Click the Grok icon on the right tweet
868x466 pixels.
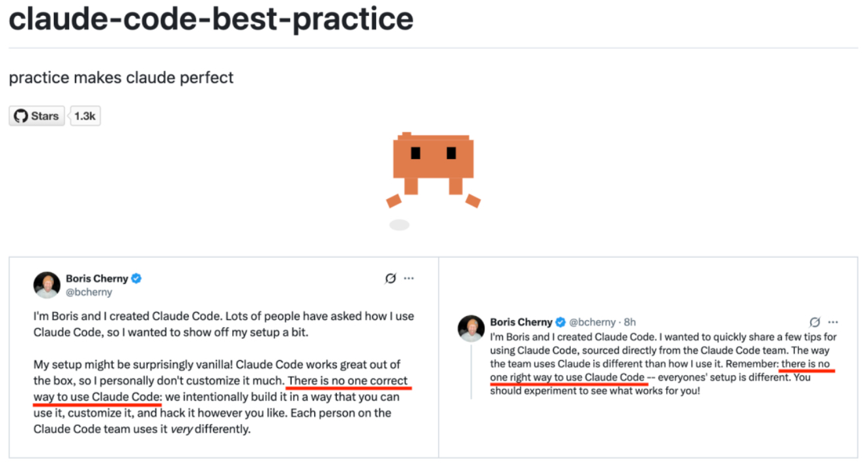point(815,322)
